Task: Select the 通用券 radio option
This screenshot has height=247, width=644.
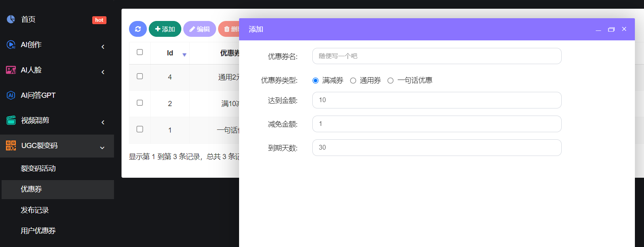Action: pos(353,80)
